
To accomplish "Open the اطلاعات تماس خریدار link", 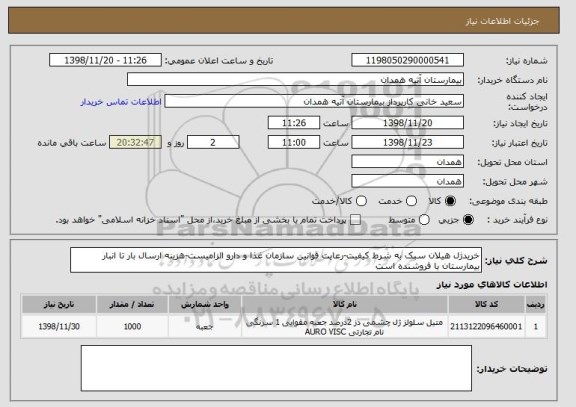I will (121, 102).
